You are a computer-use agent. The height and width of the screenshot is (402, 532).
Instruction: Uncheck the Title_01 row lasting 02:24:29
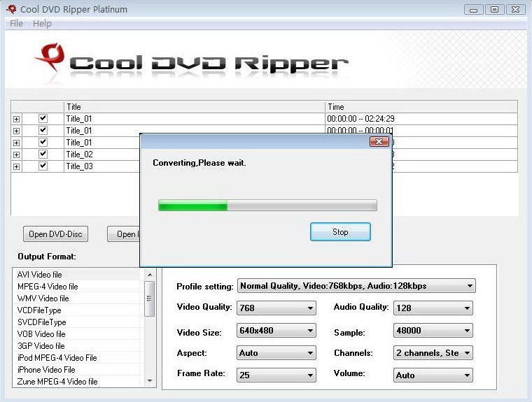click(43, 118)
